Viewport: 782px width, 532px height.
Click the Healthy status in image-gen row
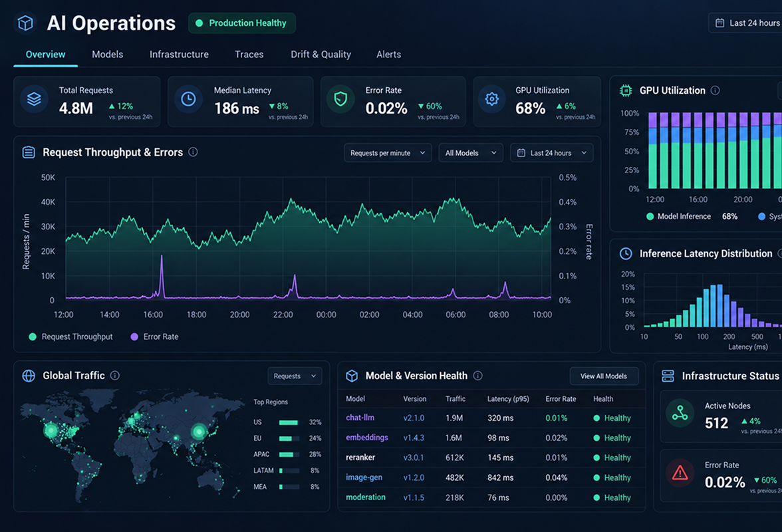click(x=612, y=477)
